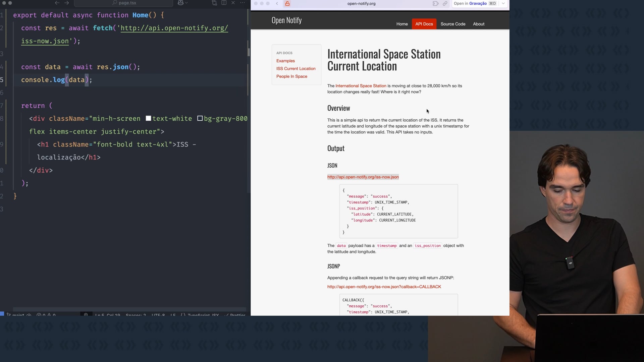644x362 pixels.
Task: Click the editor navigate back arrow
Action: pyautogui.click(x=57, y=3)
